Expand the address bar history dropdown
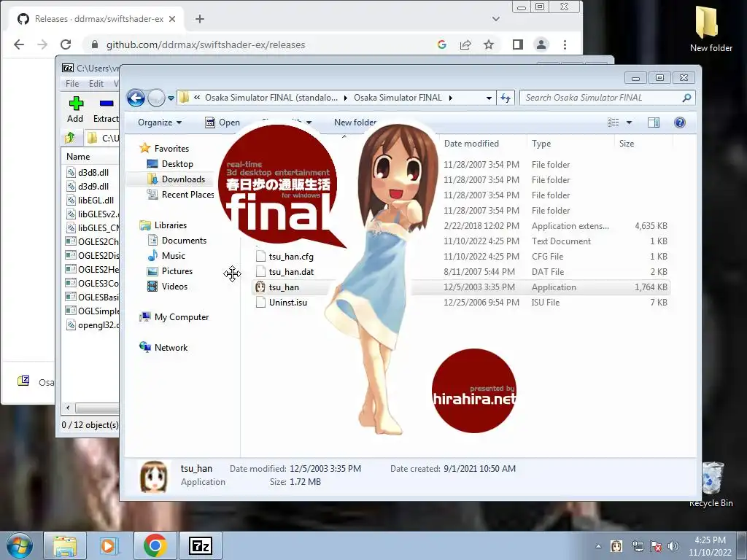Image resolution: width=747 pixels, height=560 pixels. [x=489, y=98]
